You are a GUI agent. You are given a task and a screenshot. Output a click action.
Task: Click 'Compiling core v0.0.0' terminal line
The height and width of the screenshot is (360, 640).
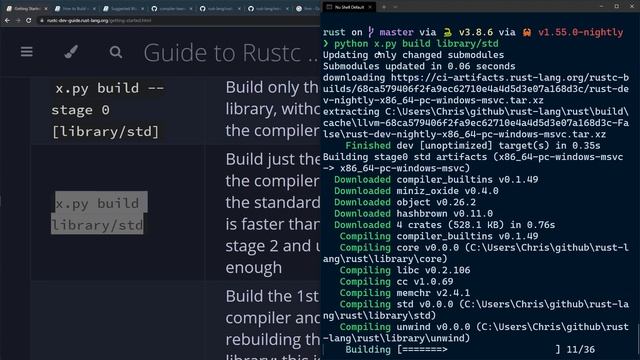(x=476, y=253)
